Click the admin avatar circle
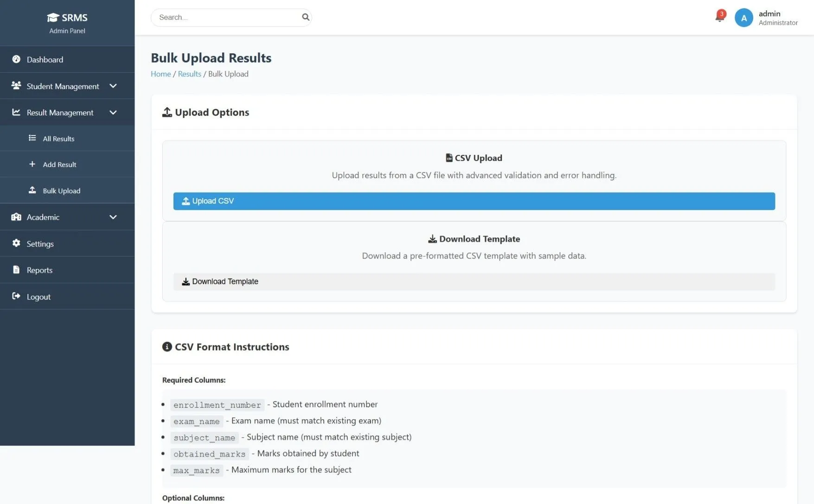This screenshot has width=814, height=504. 743,17
